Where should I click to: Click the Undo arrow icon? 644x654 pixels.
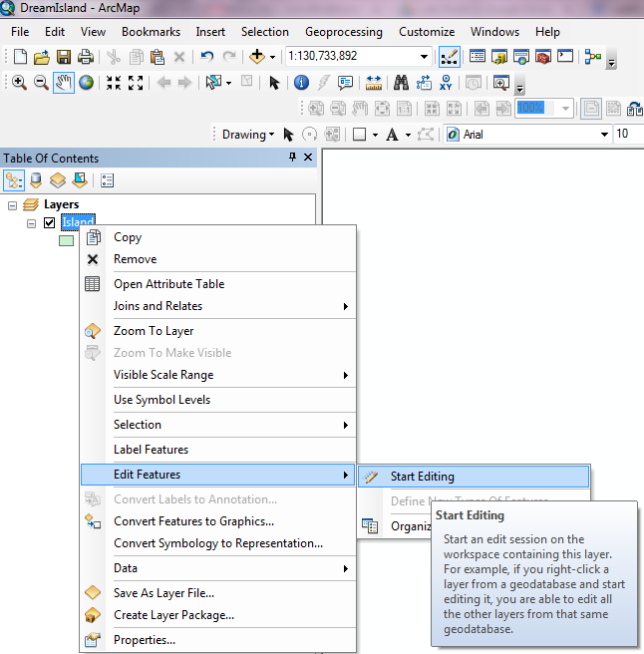[207, 56]
